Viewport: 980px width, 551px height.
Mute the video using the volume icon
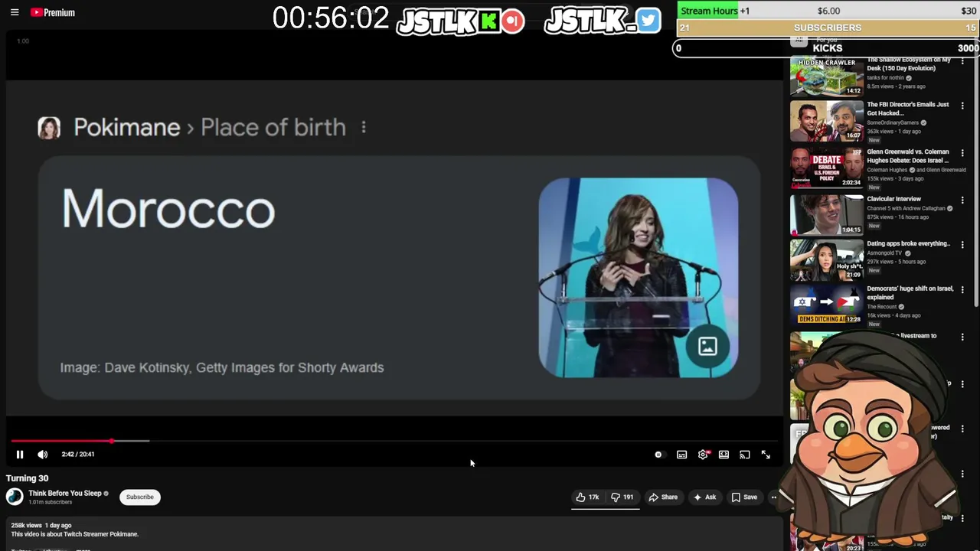[43, 455]
